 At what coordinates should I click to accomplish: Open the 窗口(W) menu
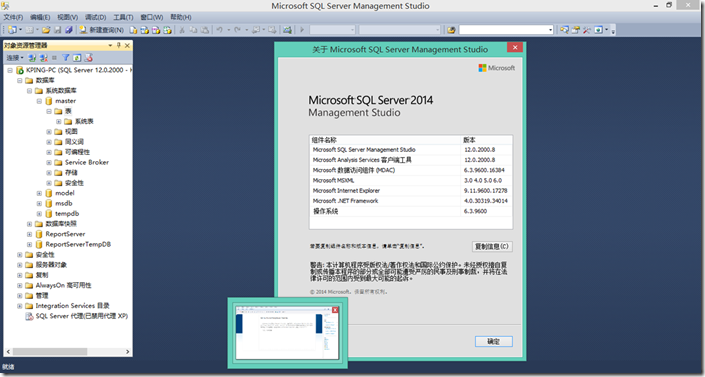pos(152,17)
